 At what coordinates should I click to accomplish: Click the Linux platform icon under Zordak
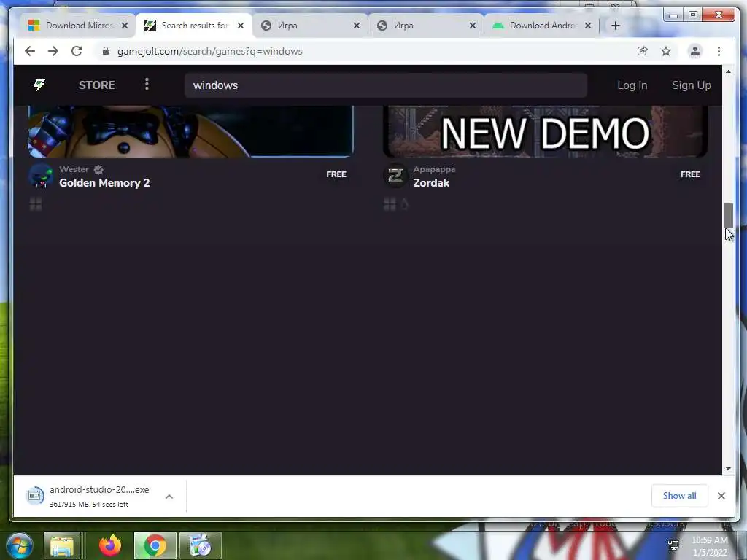404,204
